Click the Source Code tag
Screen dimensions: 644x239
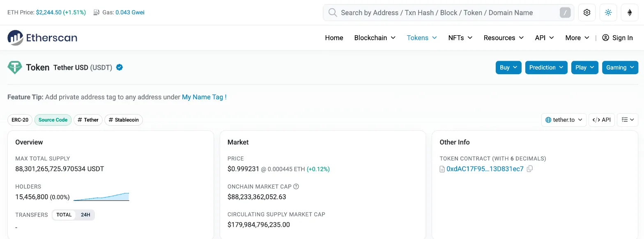coord(53,120)
